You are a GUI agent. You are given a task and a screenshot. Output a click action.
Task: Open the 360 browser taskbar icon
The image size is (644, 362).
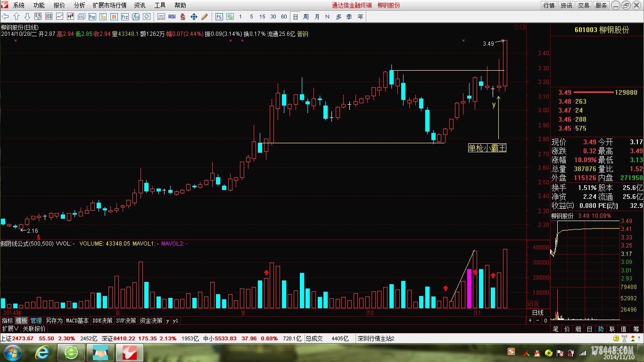pyautogui.click(x=71, y=353)
